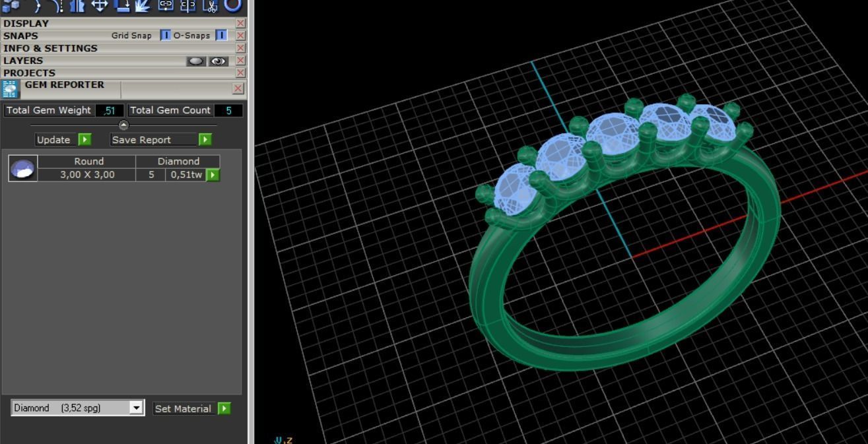Click the green arrow beside 0,51tw

tap(213, 175)
